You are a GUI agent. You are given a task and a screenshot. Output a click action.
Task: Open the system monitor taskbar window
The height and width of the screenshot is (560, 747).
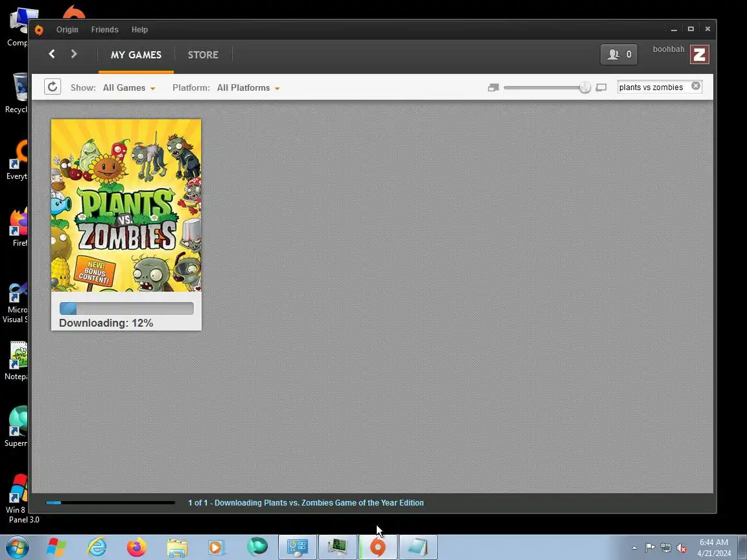pyautogui.click(x=338, y=547)
